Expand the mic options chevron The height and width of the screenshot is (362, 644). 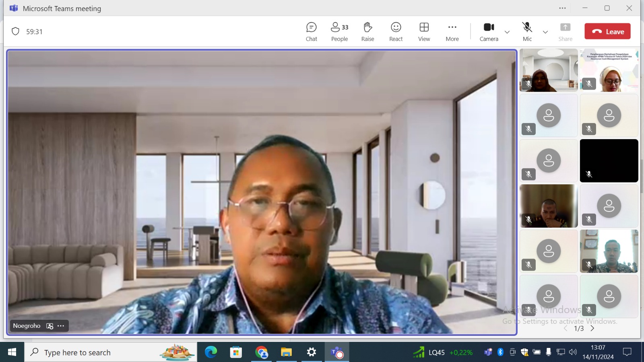click(545, 32)
